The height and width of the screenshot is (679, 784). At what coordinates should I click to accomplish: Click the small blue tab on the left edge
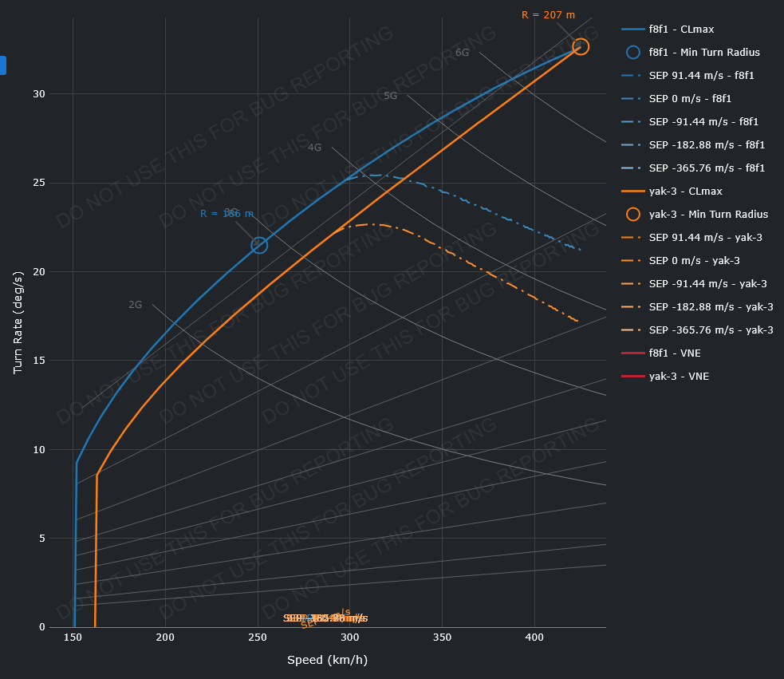[3, 65]
